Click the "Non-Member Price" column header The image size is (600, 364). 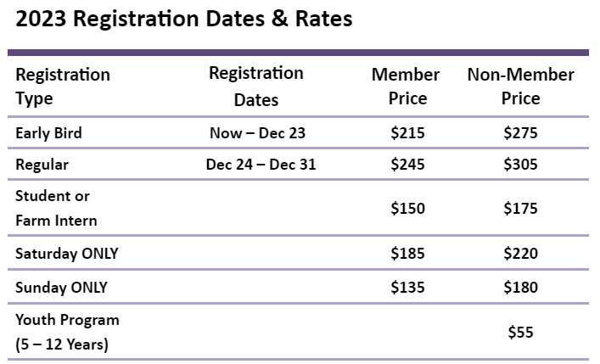(520, 86)
